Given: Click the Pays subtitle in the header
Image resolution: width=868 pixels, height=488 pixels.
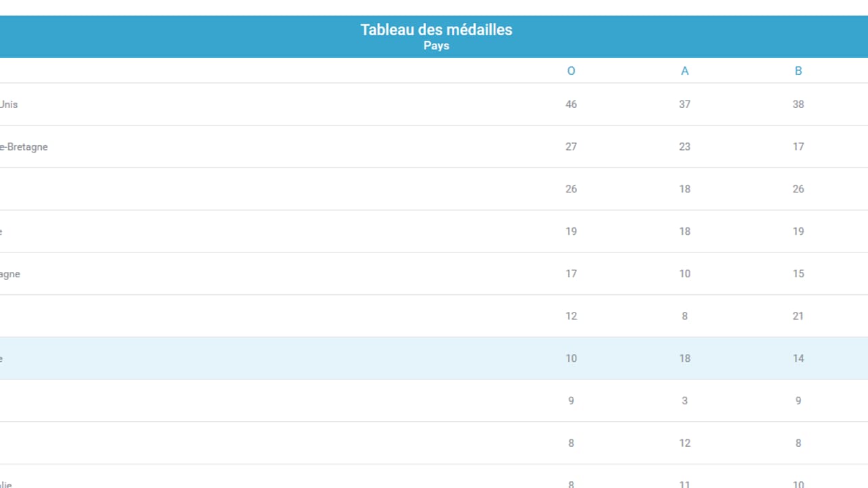Looking at the screenshot, I should (x=436, y=46).
